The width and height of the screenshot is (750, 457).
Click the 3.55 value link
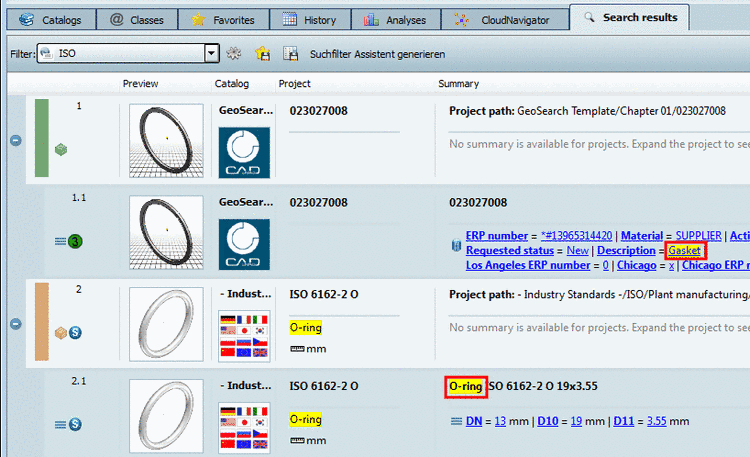tap(657, 421)
